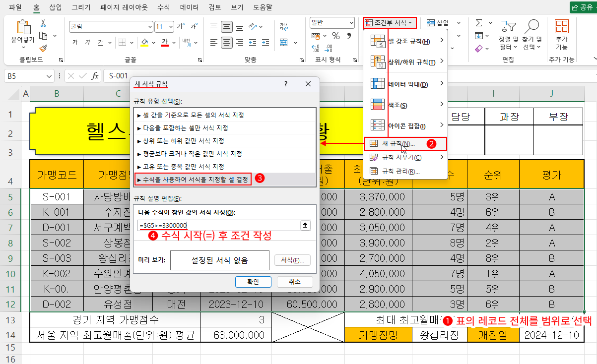Open font color dropdown arrow
Screen dimensions: 597x364
[x=174, y=43]
